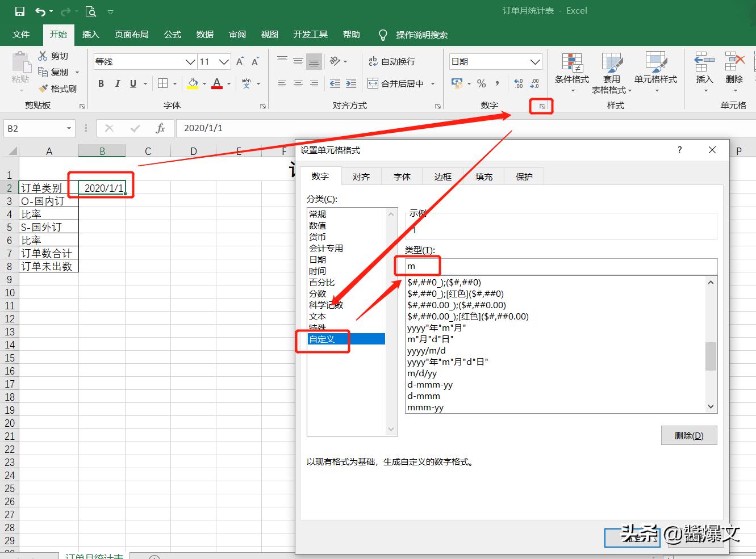This screenshot has height=559, width=756.
Task: Switch to 数据 ribbon tab
Action: click(205, 35)
